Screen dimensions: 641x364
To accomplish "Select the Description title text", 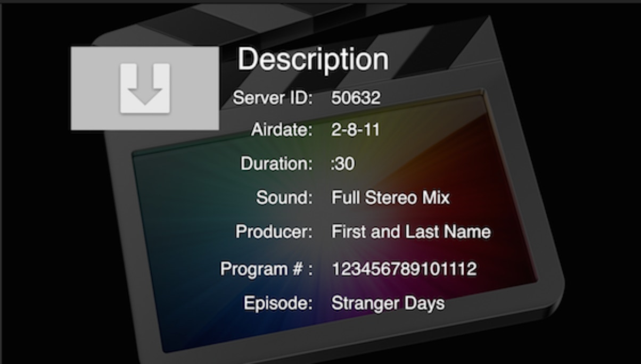I will 313,60.
